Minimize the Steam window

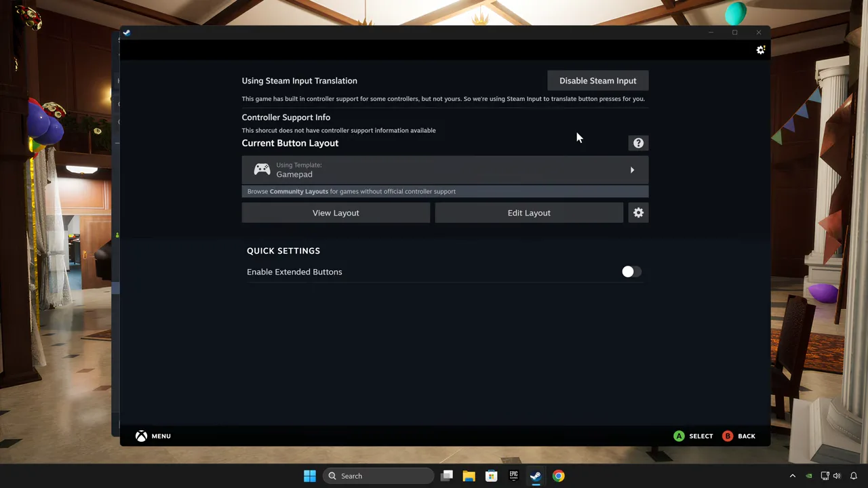[711, 33]
